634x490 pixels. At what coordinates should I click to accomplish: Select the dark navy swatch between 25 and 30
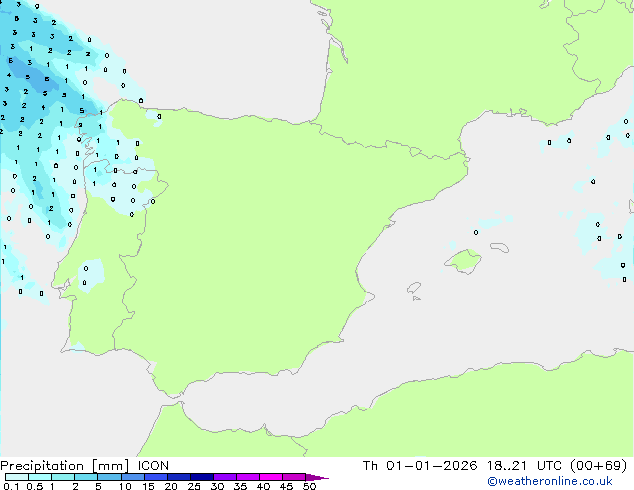click(x=202, y=477)
